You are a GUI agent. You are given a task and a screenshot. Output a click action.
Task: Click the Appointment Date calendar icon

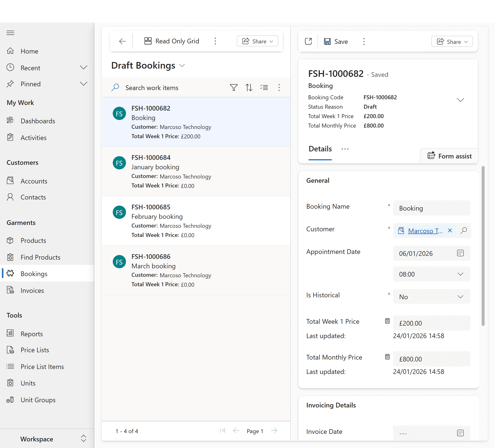click(x=460, y=253)
